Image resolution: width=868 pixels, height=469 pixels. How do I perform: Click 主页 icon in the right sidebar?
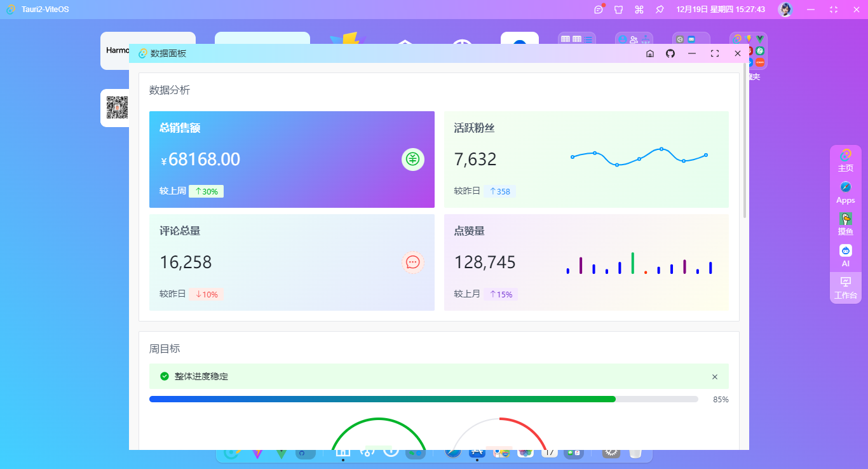click(x=845, y=156)
